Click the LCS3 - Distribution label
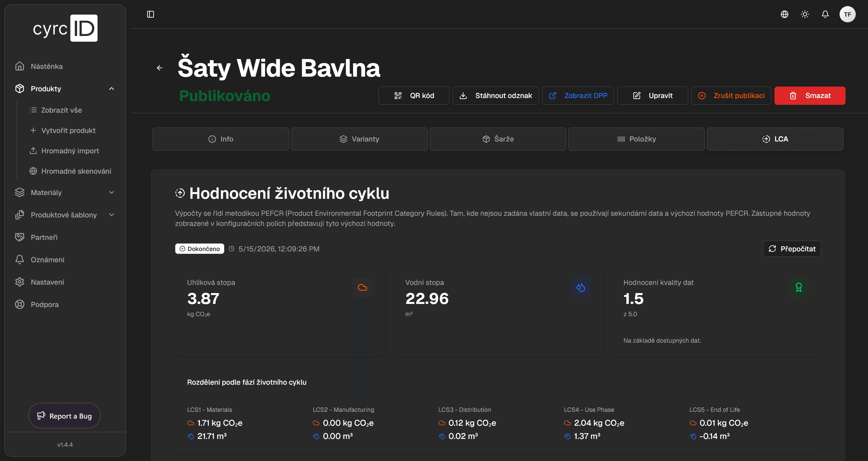This screenshot has height=461, width=868. click(465, 410)
